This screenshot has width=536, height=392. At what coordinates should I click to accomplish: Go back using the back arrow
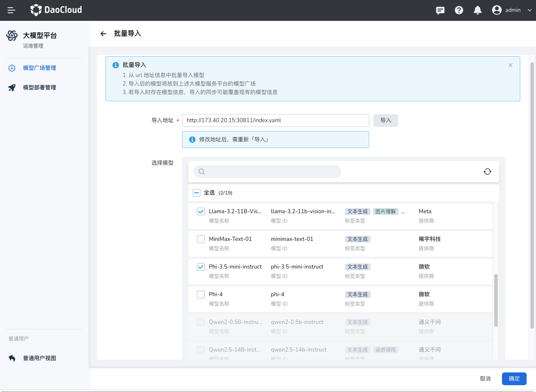pyautogui.click(x=103, y=34)
